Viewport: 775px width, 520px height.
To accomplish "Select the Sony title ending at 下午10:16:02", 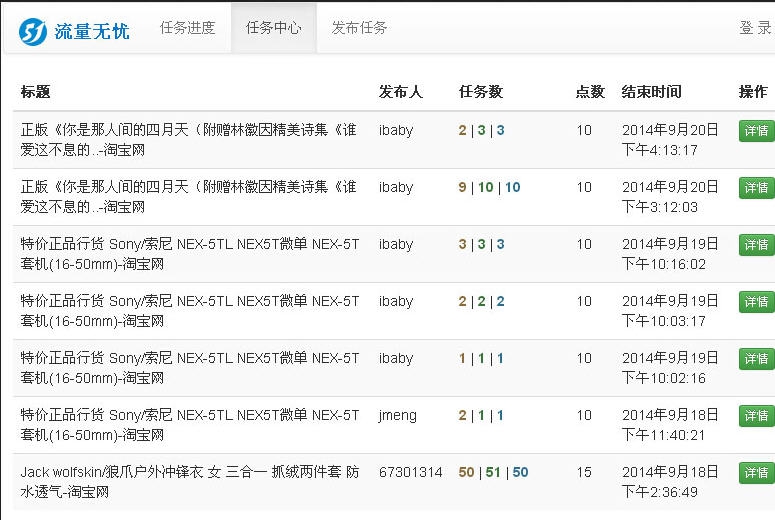I will (190, 254).
